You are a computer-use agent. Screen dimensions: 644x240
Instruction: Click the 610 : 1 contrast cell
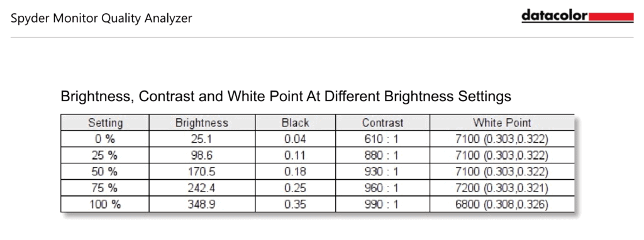click(383, 139)
